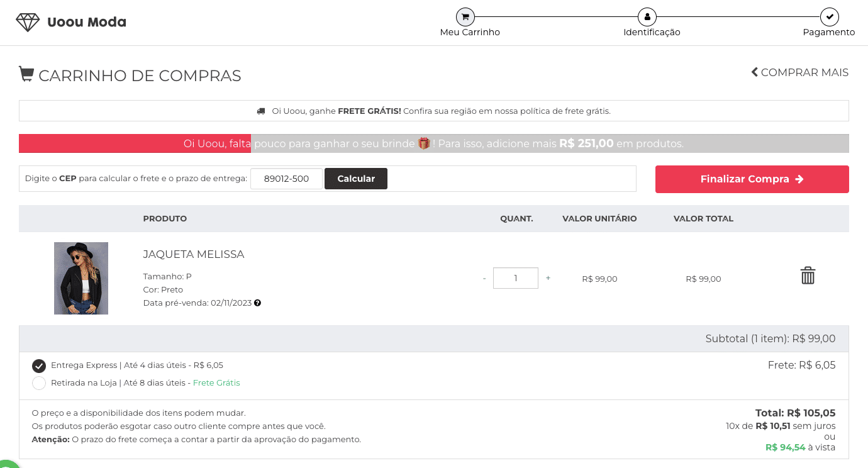Click the gift progress bar

click(x=434, y=143)
